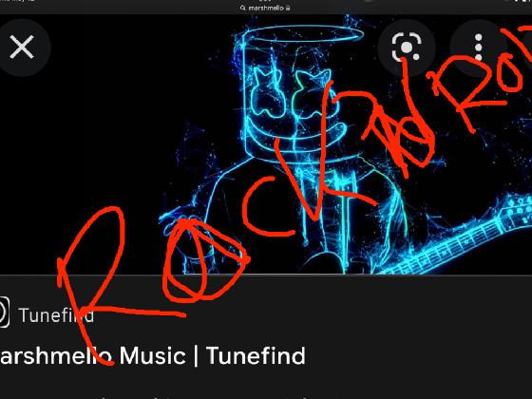Tap the red handwritten letter C
The image size is (532, 399).
tap(268, 207)
